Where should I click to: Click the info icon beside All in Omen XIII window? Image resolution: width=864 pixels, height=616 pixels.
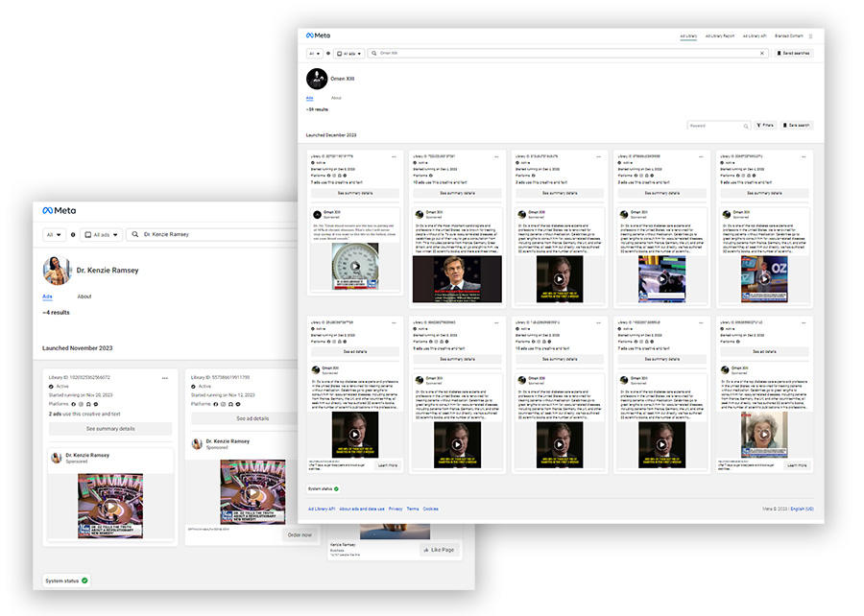(328, 54)
